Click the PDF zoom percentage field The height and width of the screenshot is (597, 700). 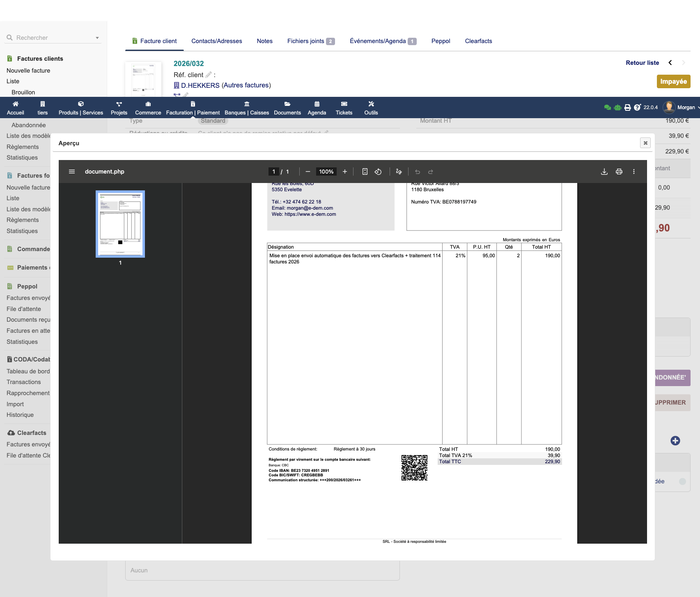coord(326,172)
